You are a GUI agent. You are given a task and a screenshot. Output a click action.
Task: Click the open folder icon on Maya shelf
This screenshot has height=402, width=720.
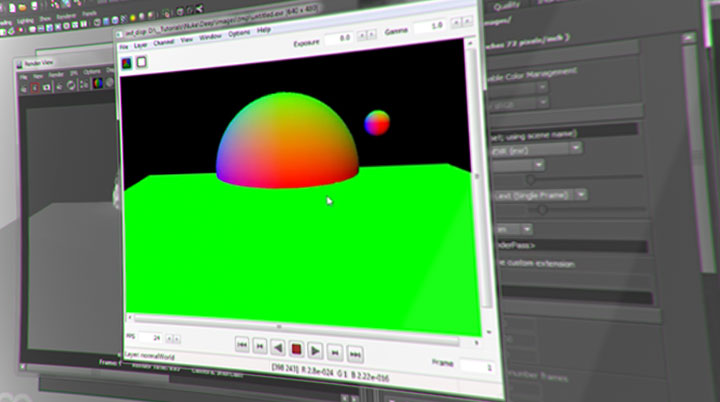click(x=22, y=7)
